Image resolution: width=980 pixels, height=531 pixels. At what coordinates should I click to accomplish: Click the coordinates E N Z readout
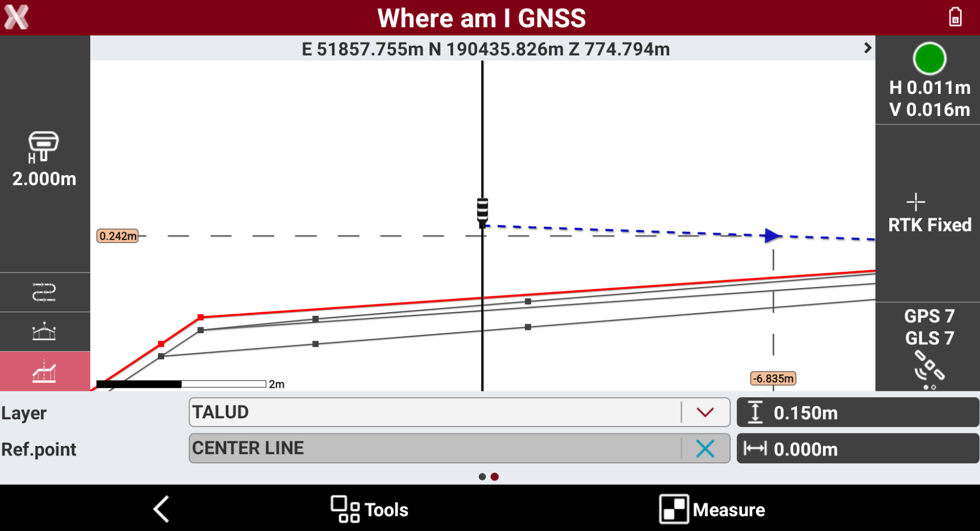(x=486, y=49)
